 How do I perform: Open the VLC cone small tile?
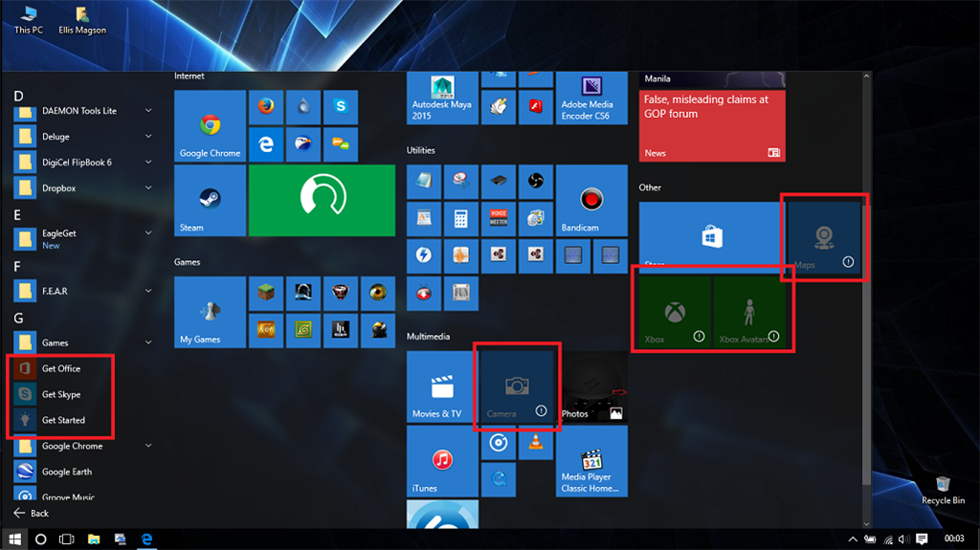(536, 443)
